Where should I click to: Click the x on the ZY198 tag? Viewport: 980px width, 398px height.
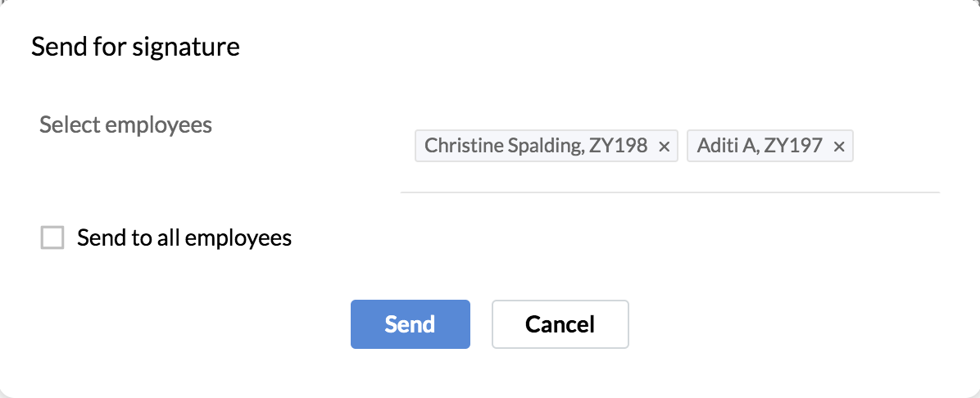pyautogui.click(x=665, y=147)
